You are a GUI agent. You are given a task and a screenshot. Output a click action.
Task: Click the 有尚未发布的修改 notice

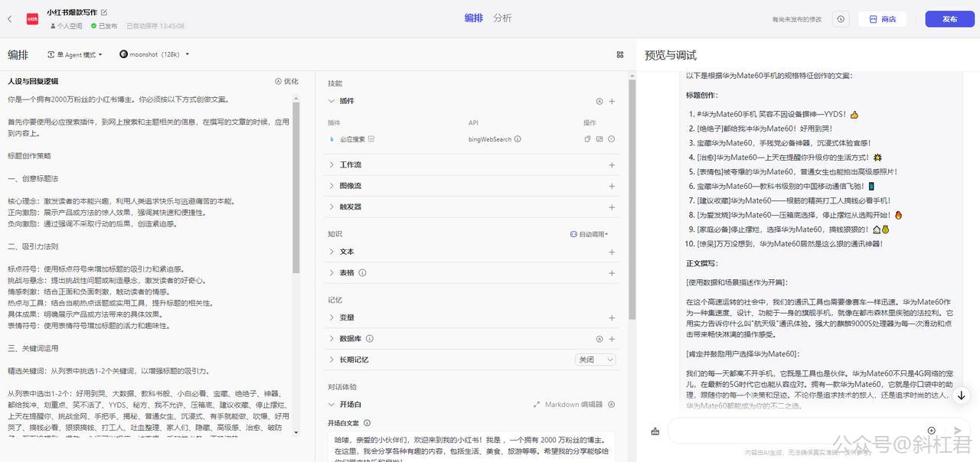click(x=797, y=19)
